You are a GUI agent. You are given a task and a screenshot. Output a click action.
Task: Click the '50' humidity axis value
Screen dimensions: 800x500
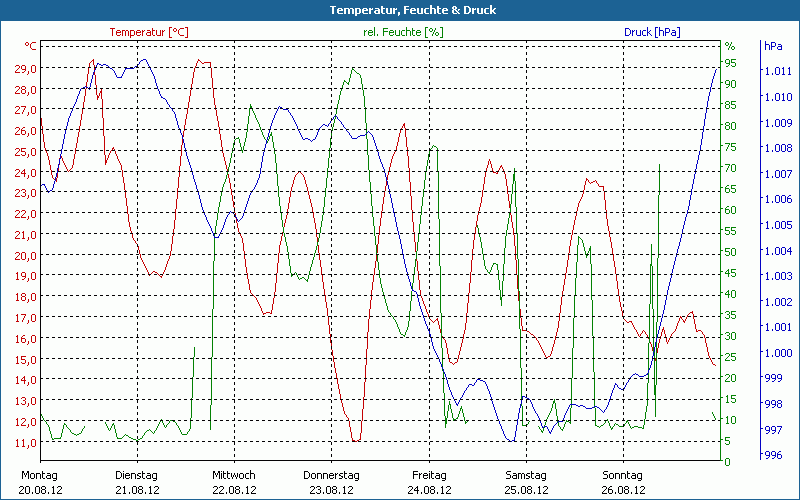[x=731, y=252]
